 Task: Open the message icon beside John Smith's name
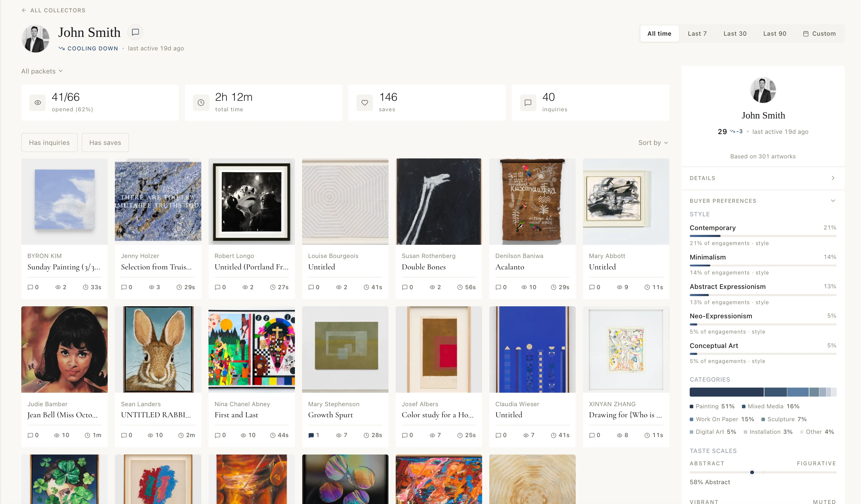click(135, 32)
